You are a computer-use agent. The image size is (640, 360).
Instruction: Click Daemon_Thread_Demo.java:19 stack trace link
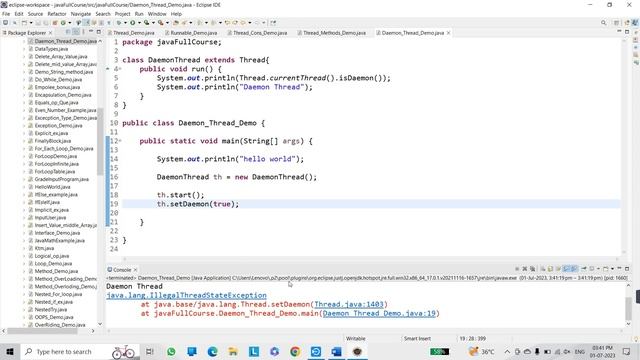(x=379, y=313)
